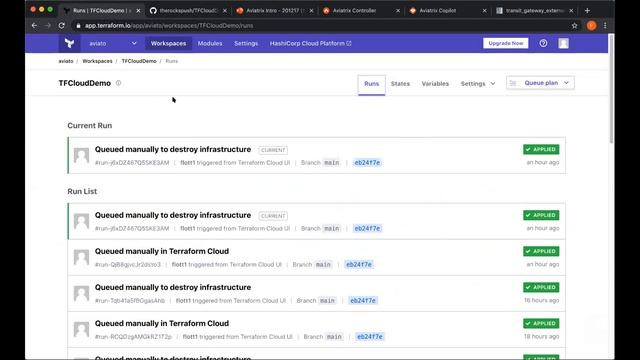Switch to therockspush GitHub browser tab
Viewport: 640px width, 360px height.
tap(188, 11)
